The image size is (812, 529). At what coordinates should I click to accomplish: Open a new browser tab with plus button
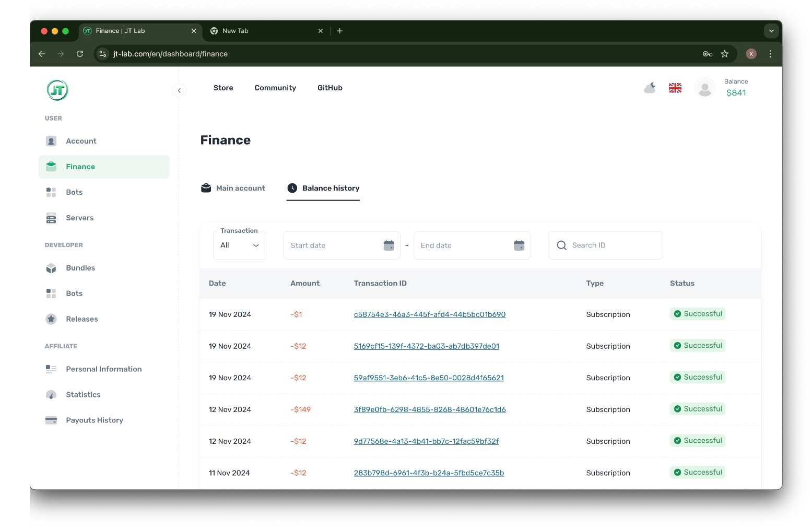(x=339, y=31)
